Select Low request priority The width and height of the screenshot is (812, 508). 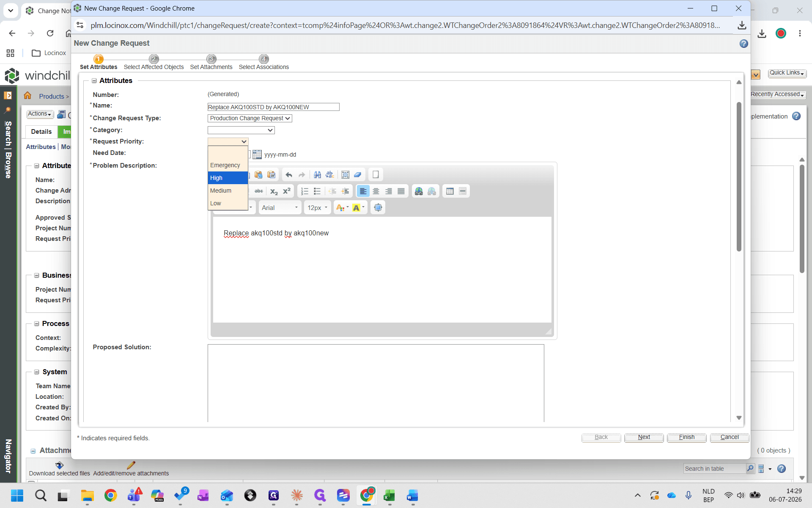(x=228, y=203)
